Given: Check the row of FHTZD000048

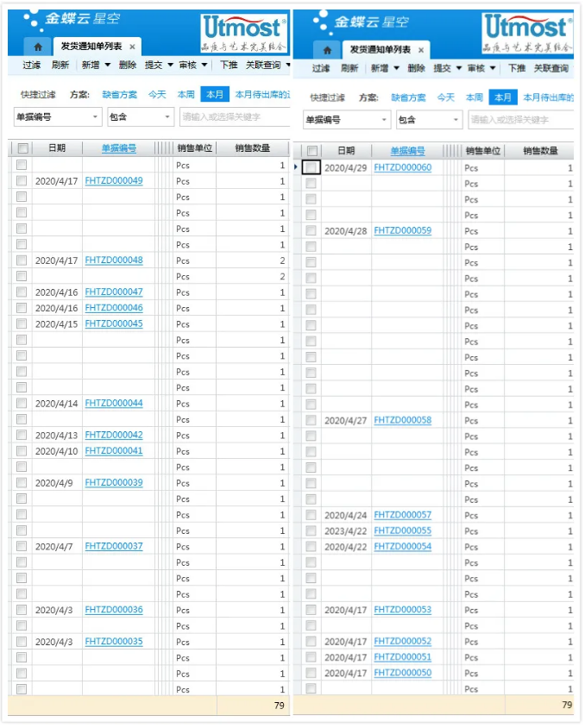Looking at the screenshot, I should 22,260.
